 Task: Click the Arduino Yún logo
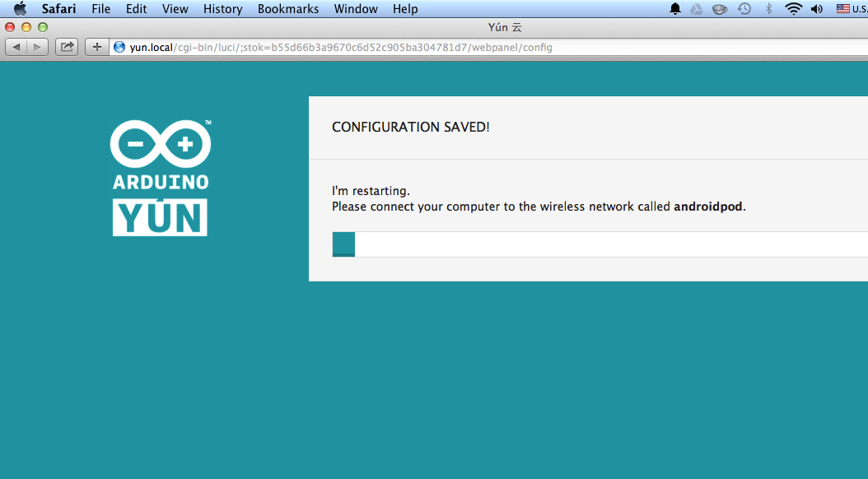pyautogui.click(x=161, y=178)
